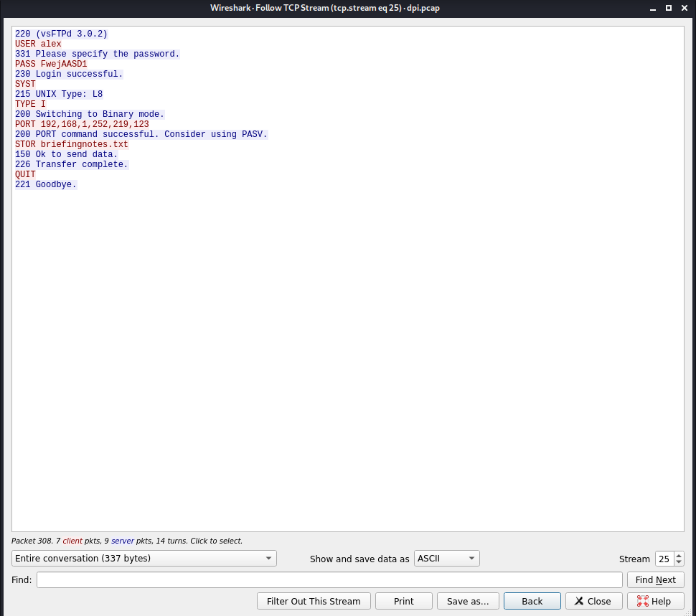
Task: Select '226 Transfer complete.' line
Action: pos(72,164)
